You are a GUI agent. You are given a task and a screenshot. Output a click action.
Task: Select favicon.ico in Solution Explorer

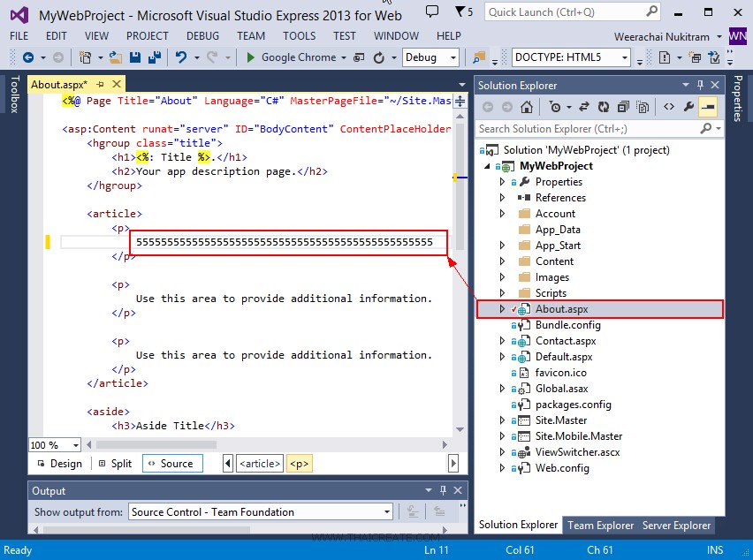coord(560,373)
